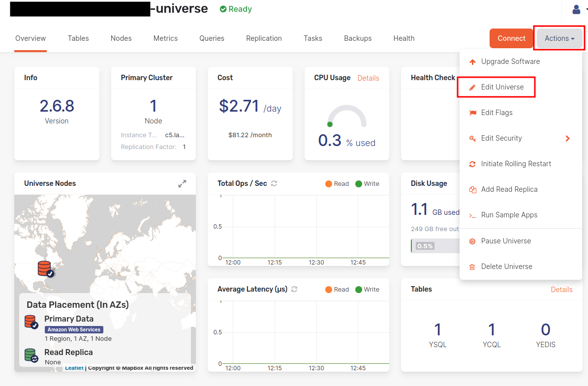This screenshot has height=386, width=588.
Task: Click the YCQL table count
Action: (491, 329)
